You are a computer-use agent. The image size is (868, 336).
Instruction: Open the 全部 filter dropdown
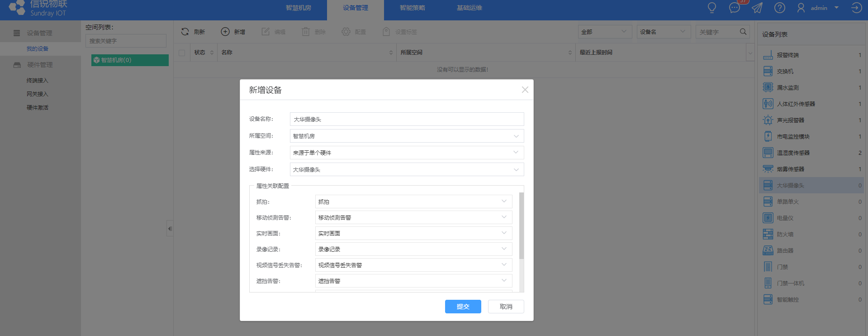tap(605, 32)
